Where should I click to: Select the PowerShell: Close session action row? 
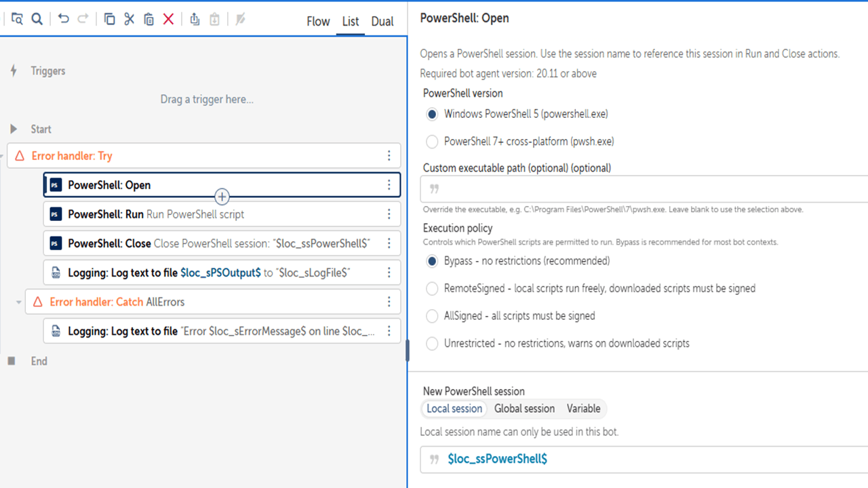tap(222, 243)
